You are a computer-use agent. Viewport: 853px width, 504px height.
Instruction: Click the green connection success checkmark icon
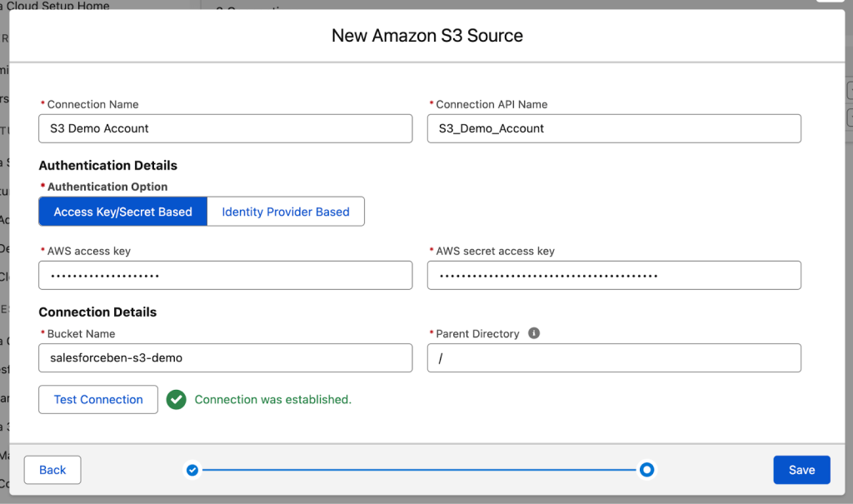(x=177, y=400)
